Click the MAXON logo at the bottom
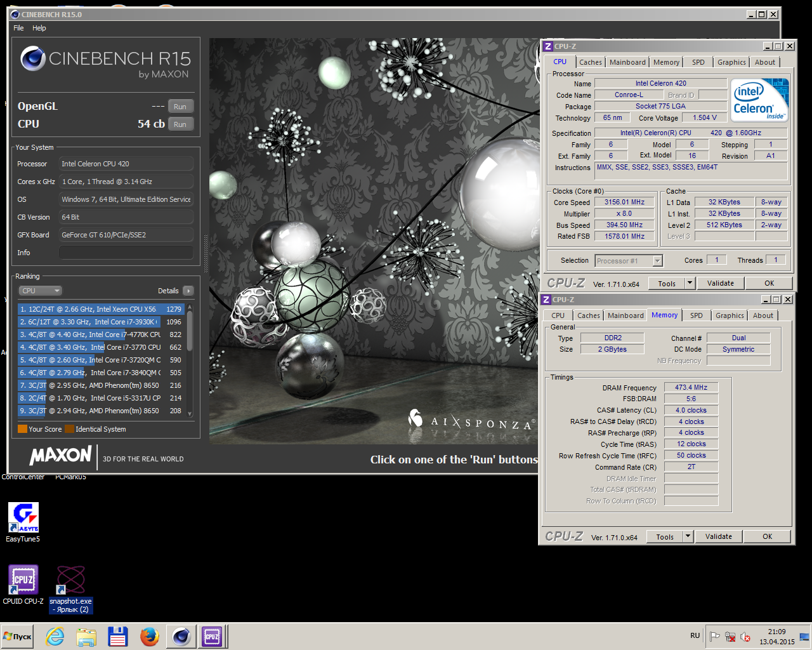Viewport: 812px width, 650px height. [x=61, y=455]
